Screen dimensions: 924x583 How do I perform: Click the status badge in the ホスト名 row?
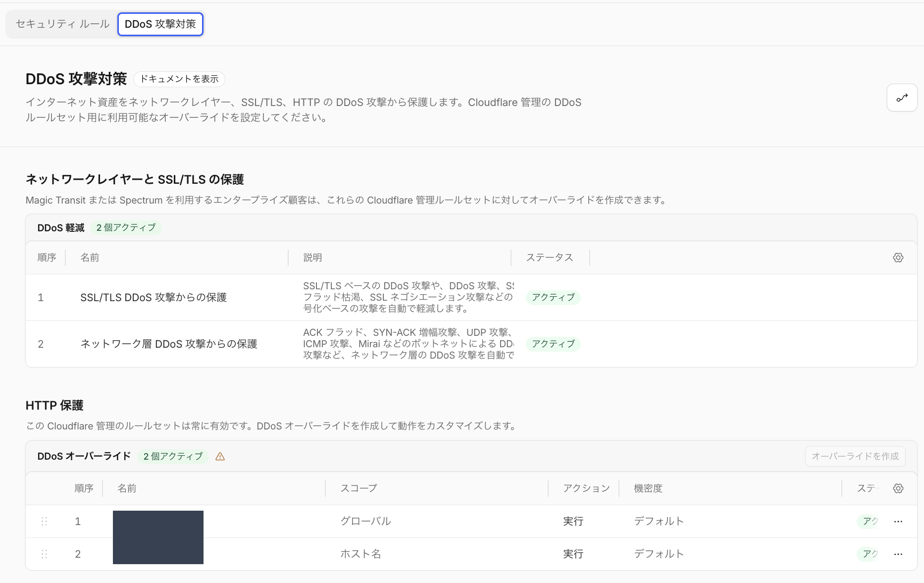[x=868, y=554]
